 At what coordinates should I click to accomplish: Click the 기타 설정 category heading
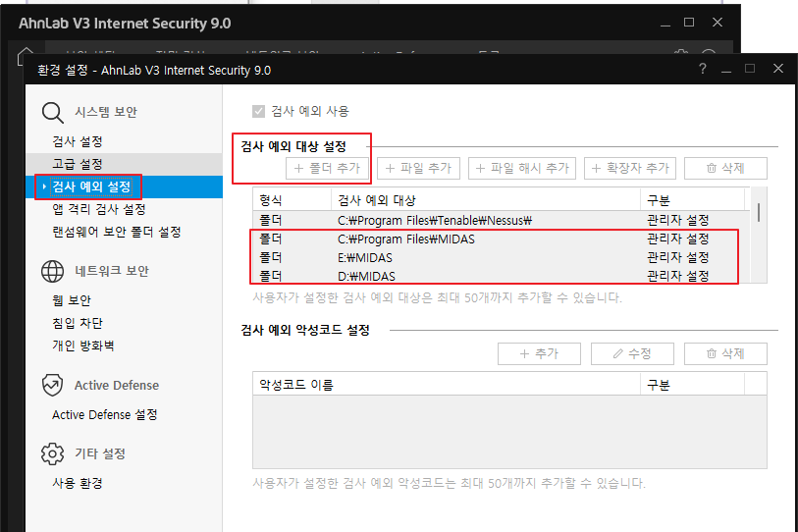click(x=100, y=453)
